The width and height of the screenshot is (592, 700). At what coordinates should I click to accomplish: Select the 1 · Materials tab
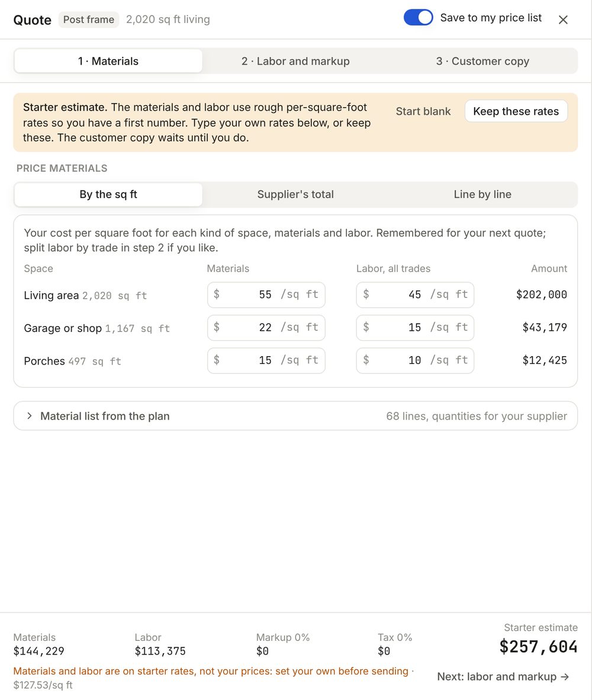pyautogui.click(x=108, y=61)
